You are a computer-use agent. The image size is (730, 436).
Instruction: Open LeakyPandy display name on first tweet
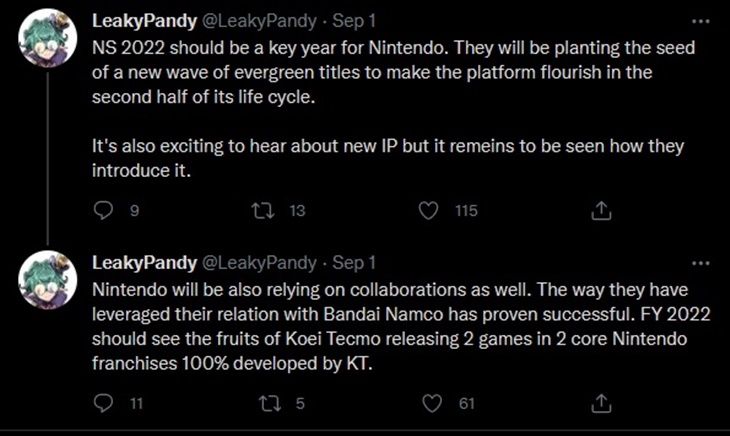[x=144, y=21]
